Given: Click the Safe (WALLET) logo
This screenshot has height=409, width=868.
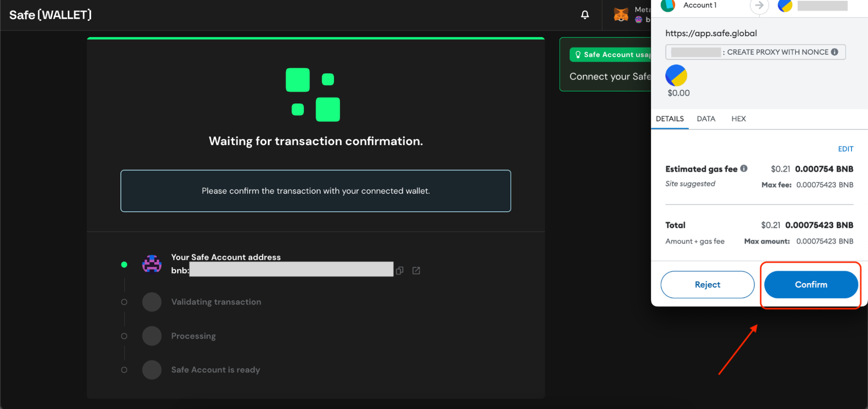Looking at the screenshot, I should [50, 14].
